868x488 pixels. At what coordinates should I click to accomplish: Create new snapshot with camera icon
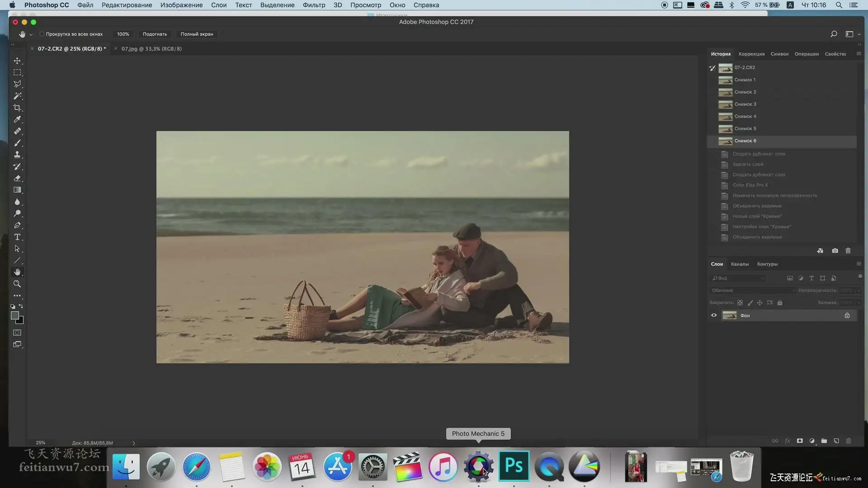(x=835, y=251)
